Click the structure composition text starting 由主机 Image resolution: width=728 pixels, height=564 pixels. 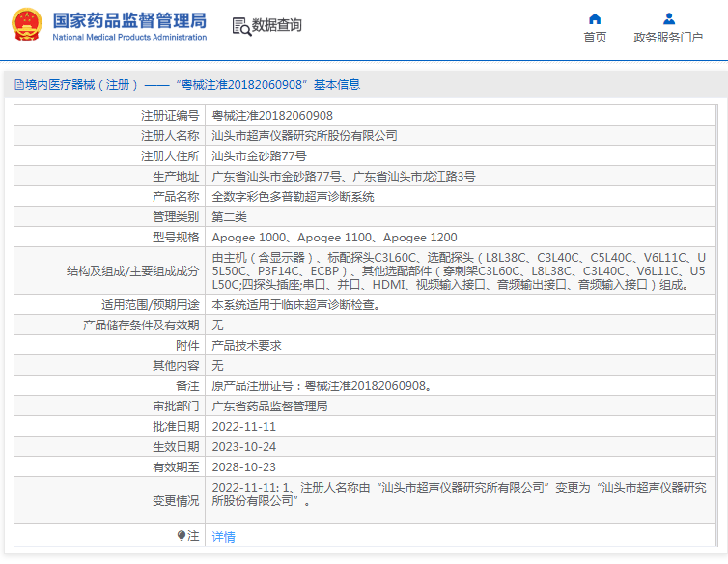click(x=459, y=270)
